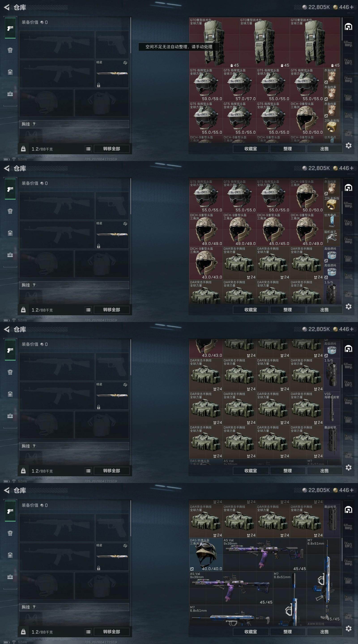Select the 脑机端子 collectible item
The width and height of the screenshot is (358, 644).
coord(331,238)
